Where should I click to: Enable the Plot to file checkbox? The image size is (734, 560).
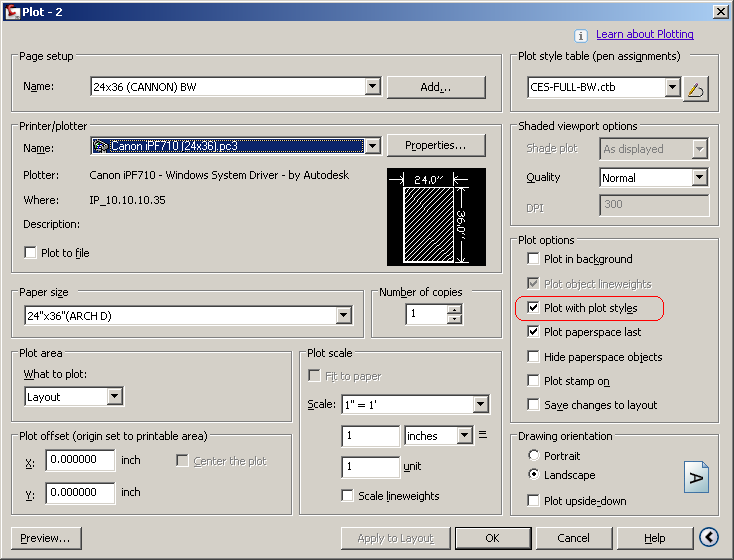click(x=30, y=253)
